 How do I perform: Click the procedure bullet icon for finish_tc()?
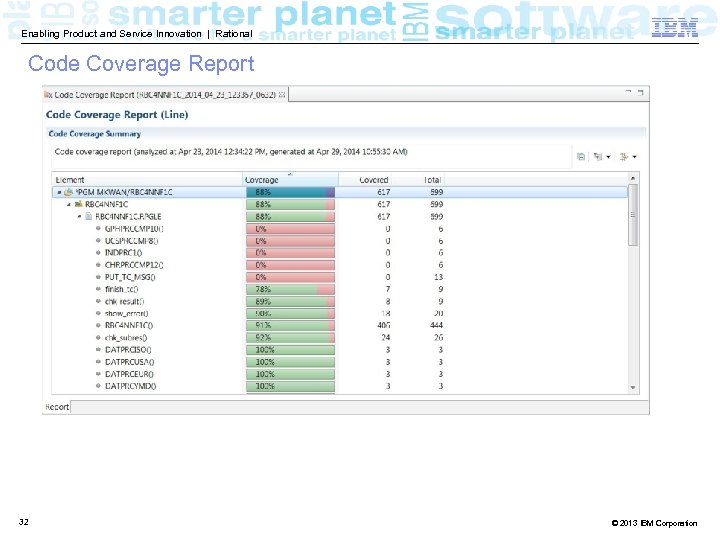(98, 289)
